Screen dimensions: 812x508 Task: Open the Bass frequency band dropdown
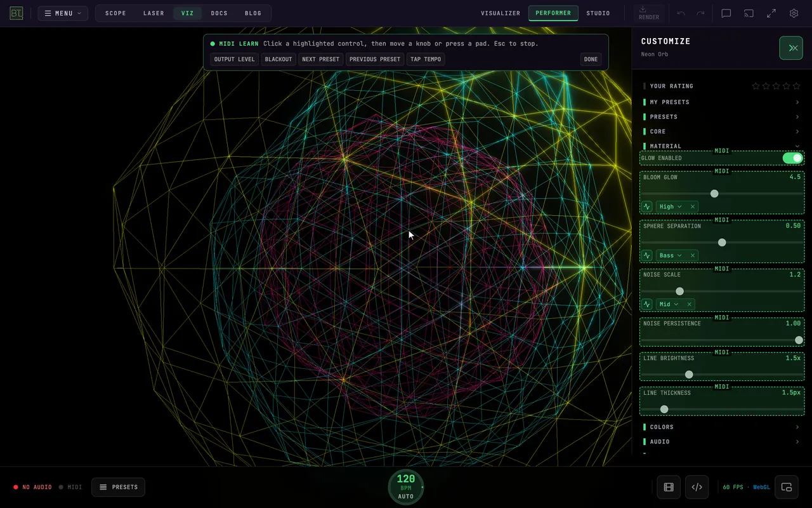[671, 255]
